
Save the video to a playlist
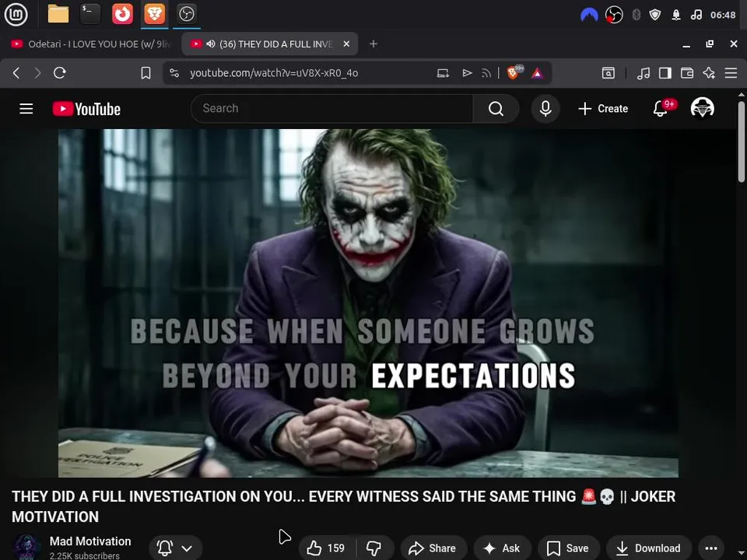pos(568,548)
